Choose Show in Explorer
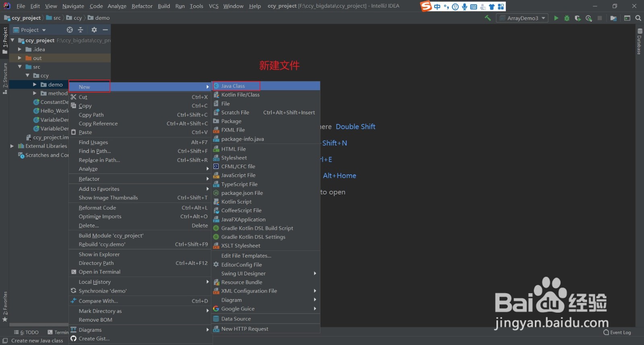Image resolution: width=644 pixels, height=345 pixels. (x=140, y=254)
